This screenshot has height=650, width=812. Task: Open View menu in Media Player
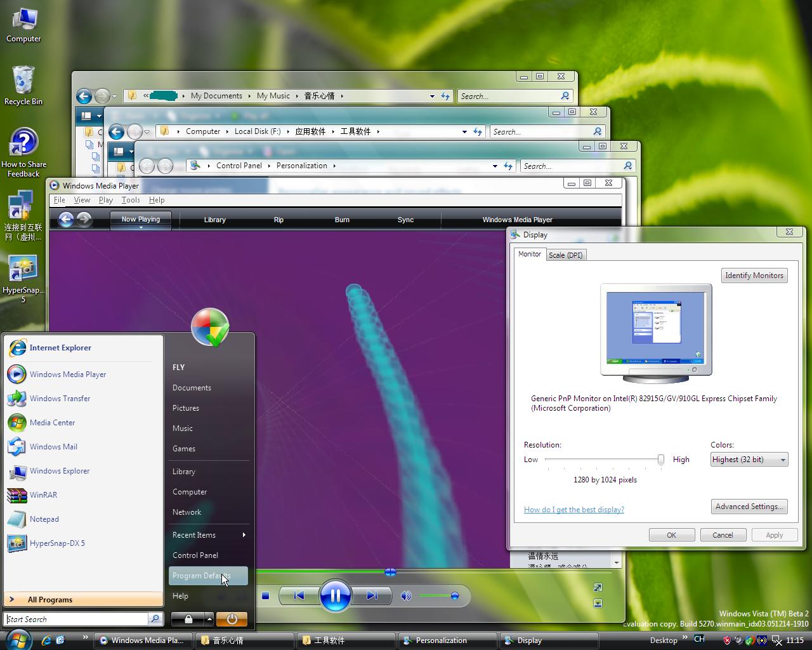click(82, 200)
